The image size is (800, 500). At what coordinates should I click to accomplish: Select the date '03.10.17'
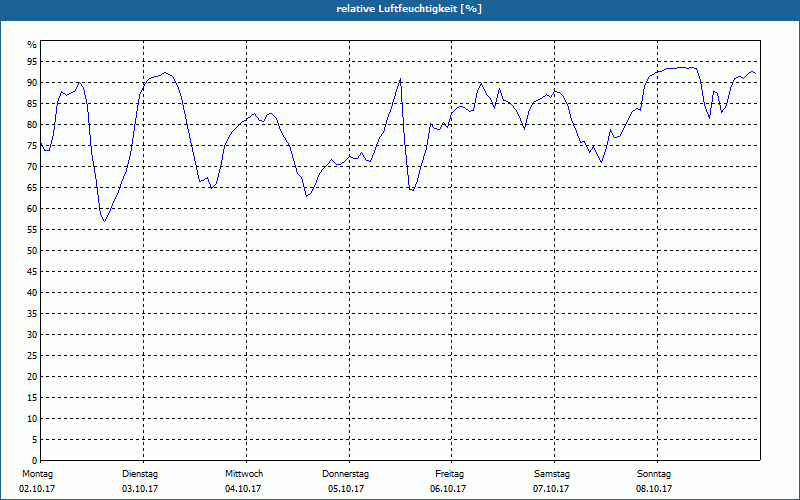click(140, 489)
